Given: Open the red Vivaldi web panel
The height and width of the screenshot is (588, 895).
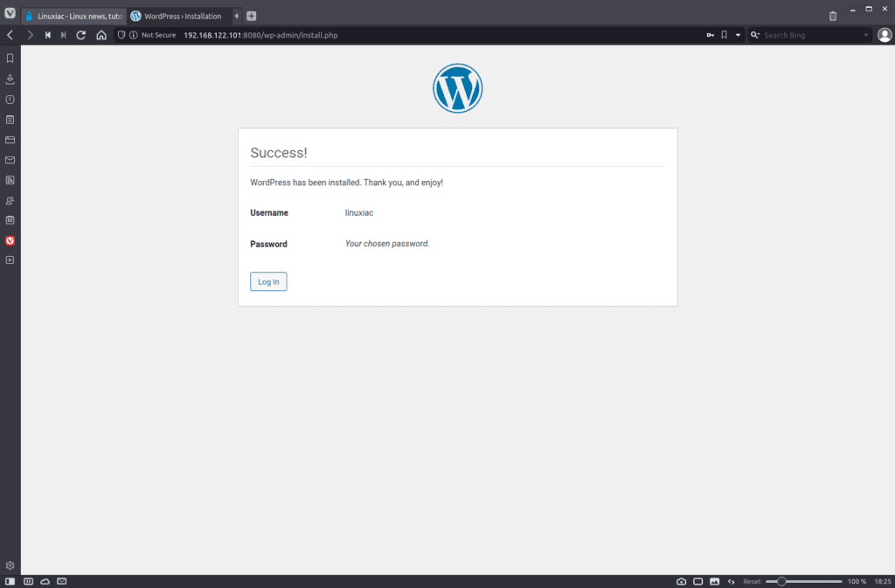Looking at the screenshot, I should tap(10, 240).
